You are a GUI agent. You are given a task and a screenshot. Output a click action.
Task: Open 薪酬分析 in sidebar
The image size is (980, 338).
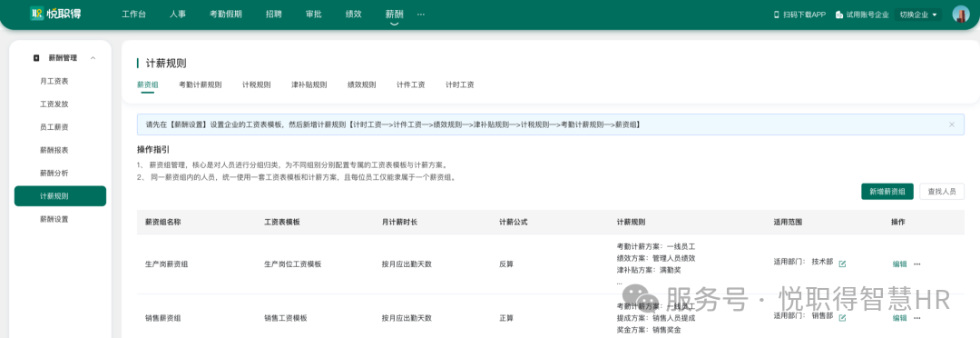pos(54,173)
